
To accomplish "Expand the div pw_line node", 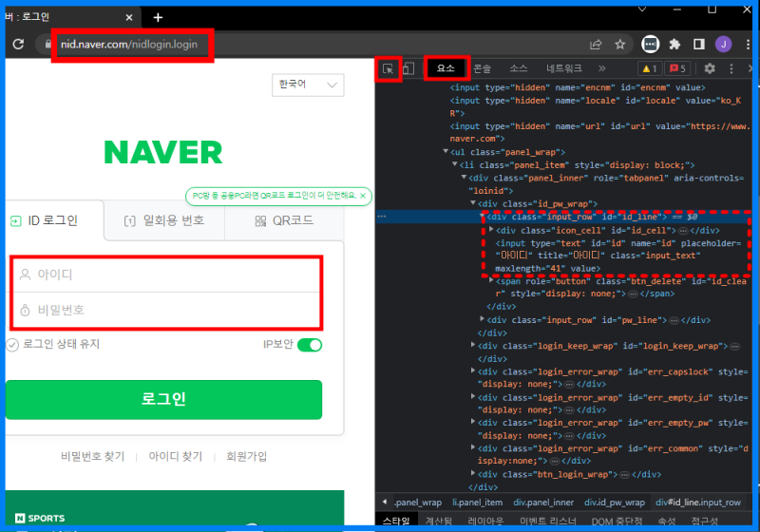I will tap(482, 319).
